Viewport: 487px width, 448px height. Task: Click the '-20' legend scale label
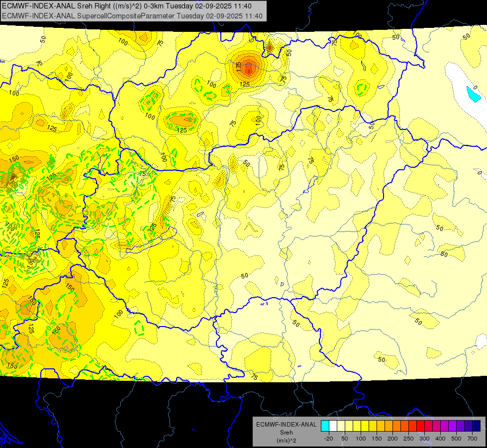329,439
